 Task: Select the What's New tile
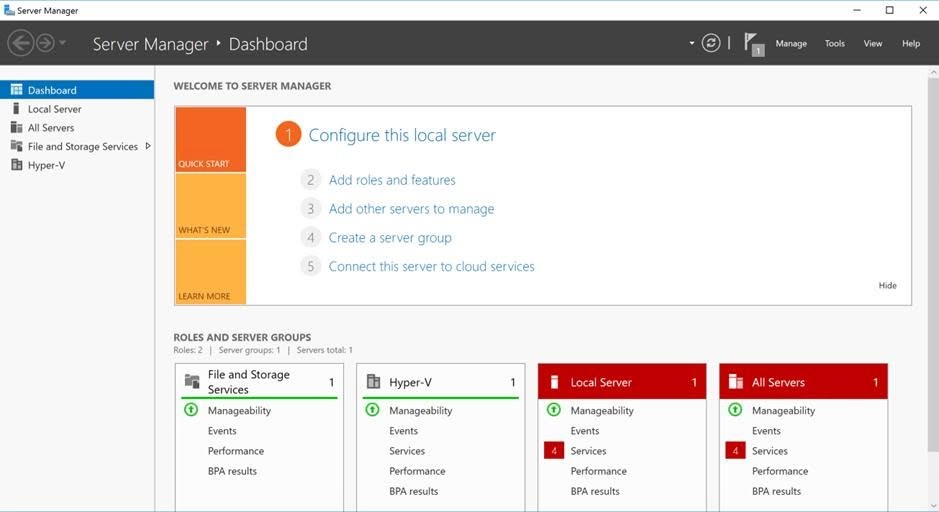[x=211, y=206]
